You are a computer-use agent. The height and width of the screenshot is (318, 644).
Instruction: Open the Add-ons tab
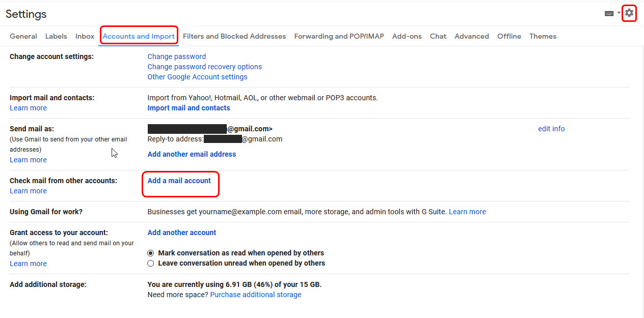[407, 36]
